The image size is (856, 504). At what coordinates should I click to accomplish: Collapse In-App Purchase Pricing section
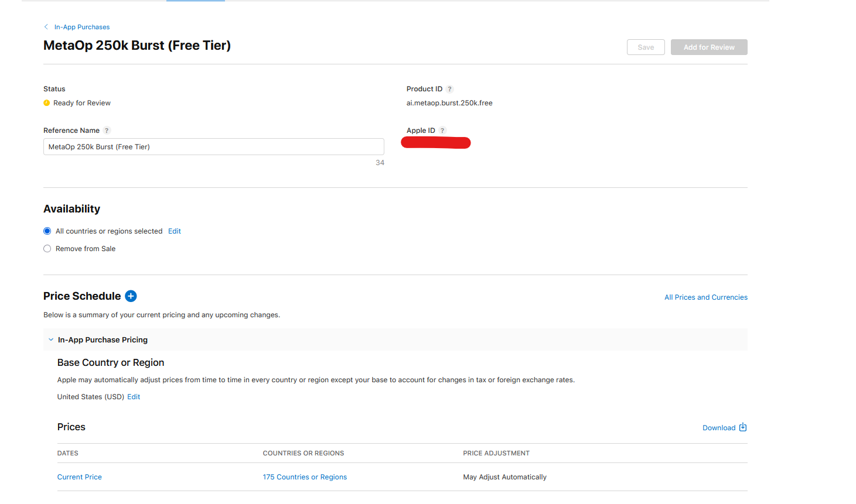[x=51, y=340]
